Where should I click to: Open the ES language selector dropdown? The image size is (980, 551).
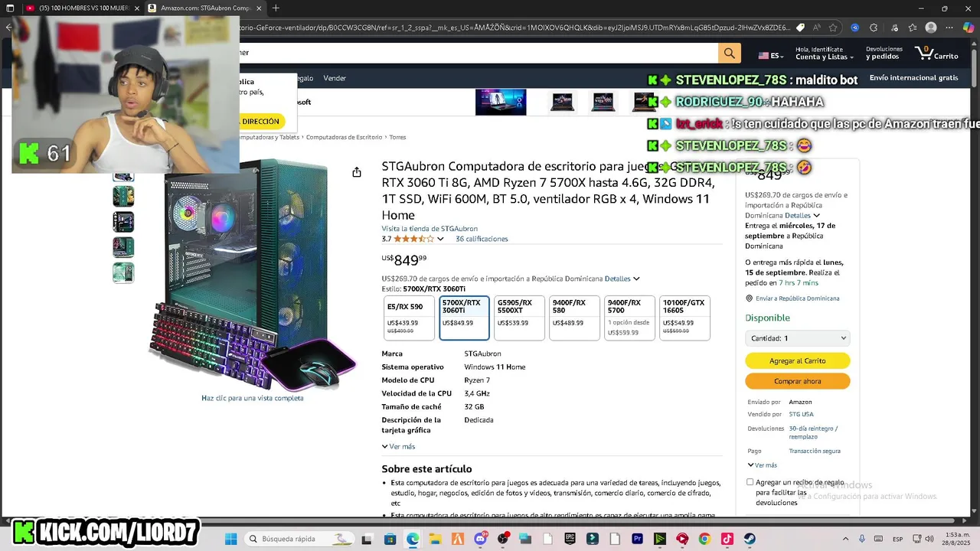click(x=771, y=56)
